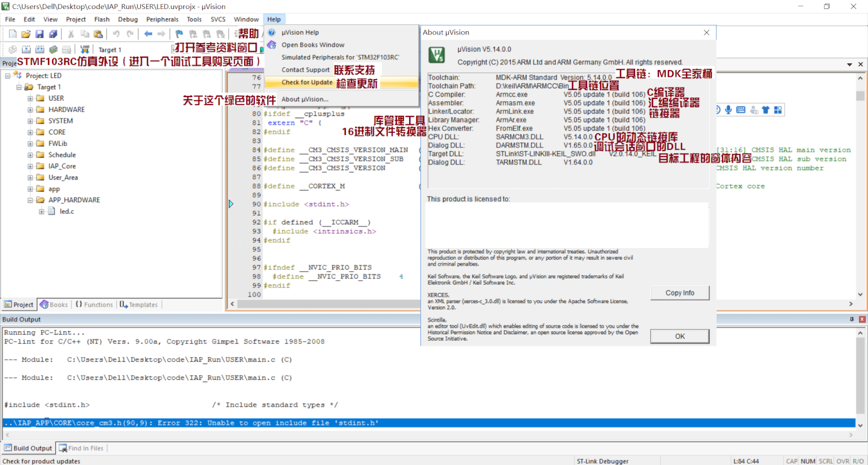Screen dimensions: 868x465
Task: Close the active editor window tab area
Action: (861, 64)
